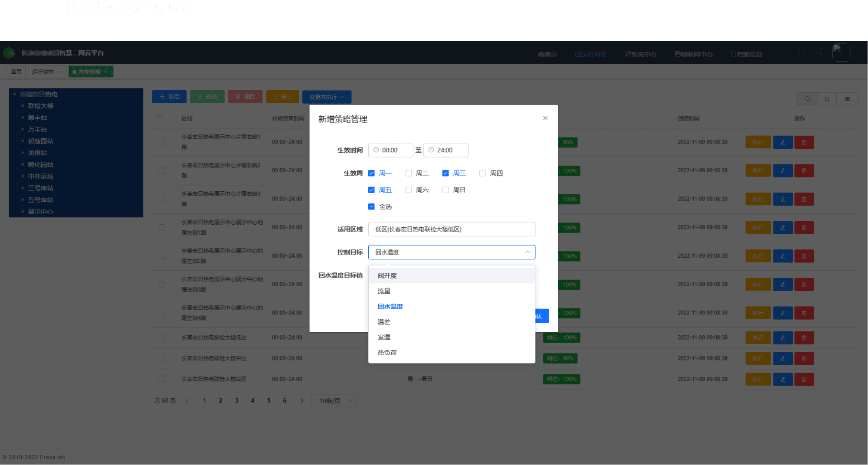Pick 回水温度 in the dropdown list
This screenshot has width=868, height=465.
[452, 306]
